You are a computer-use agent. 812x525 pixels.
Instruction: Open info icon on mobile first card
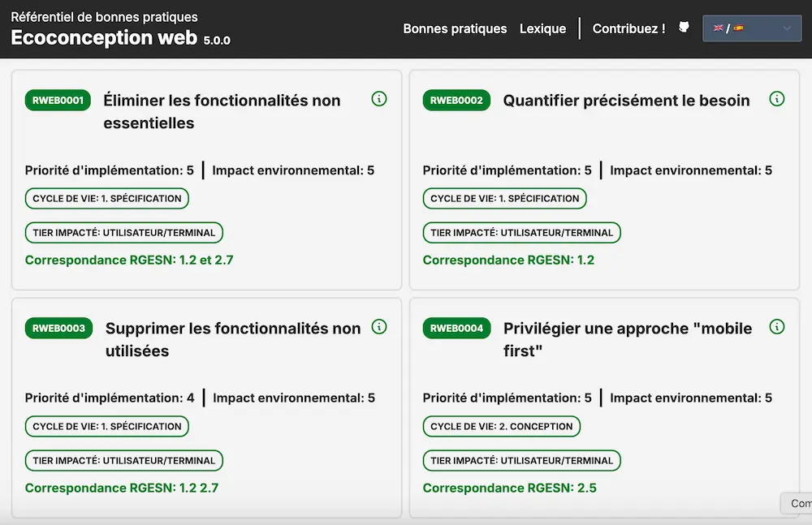coord(777,327)
